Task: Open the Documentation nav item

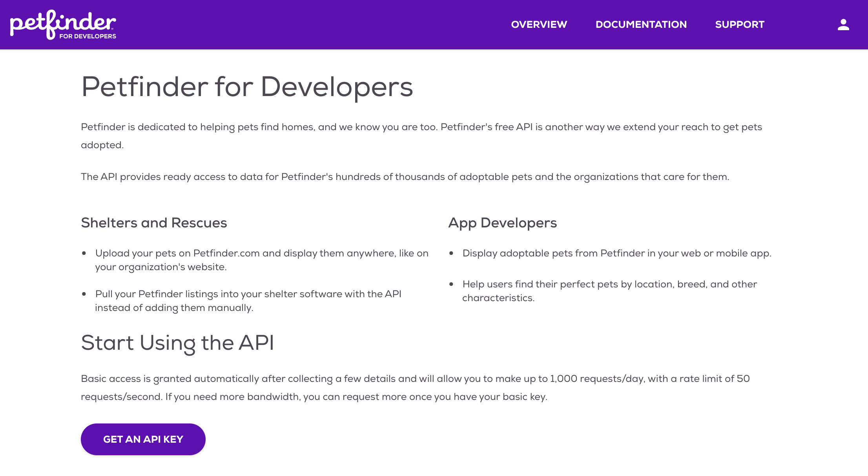Action: tap(641, 25)
